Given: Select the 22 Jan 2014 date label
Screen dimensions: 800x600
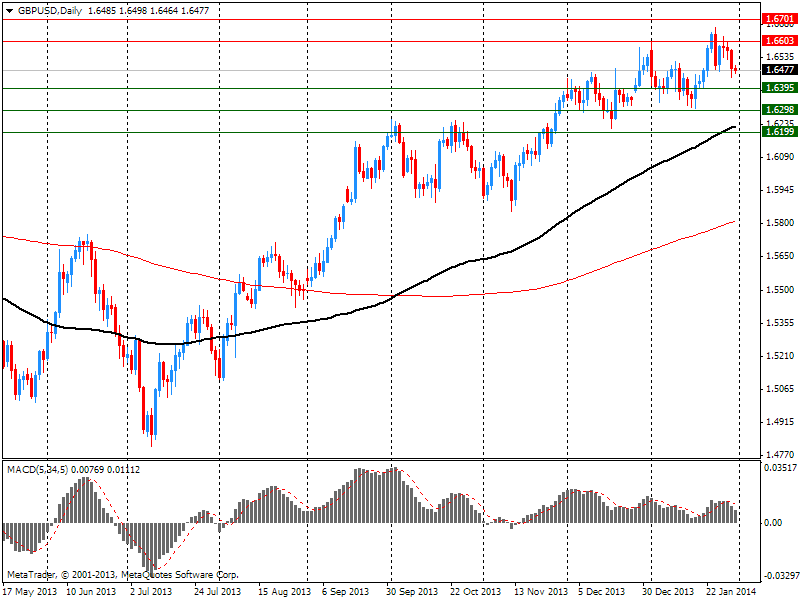Looking at the screenshot, I should (727, 591).
